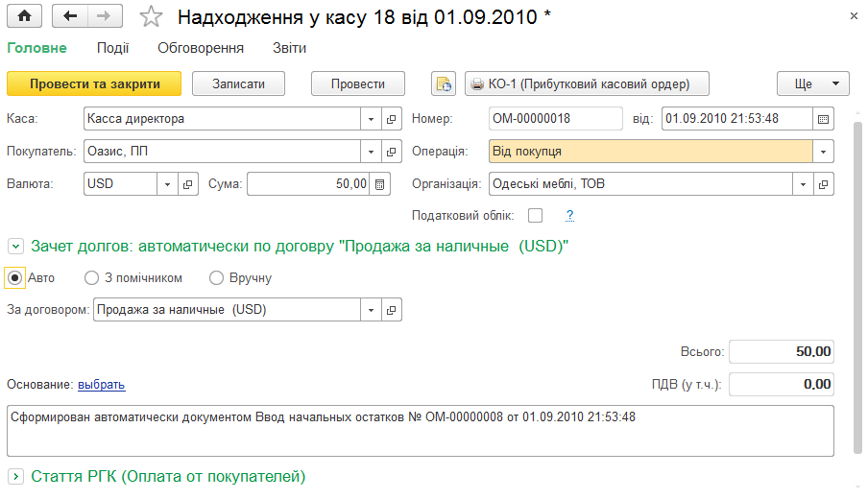
Task: Click into the Номер input field
Action: click(x=556, y=119)
